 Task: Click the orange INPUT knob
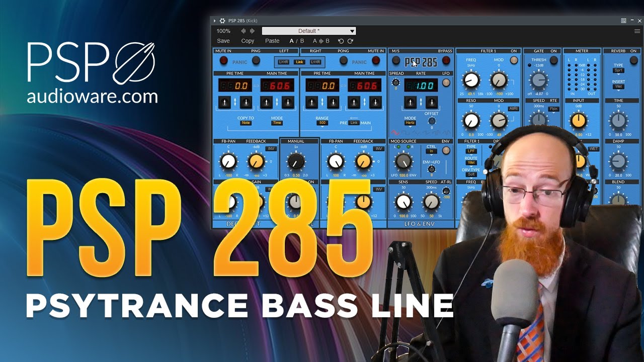pos(578,121)
